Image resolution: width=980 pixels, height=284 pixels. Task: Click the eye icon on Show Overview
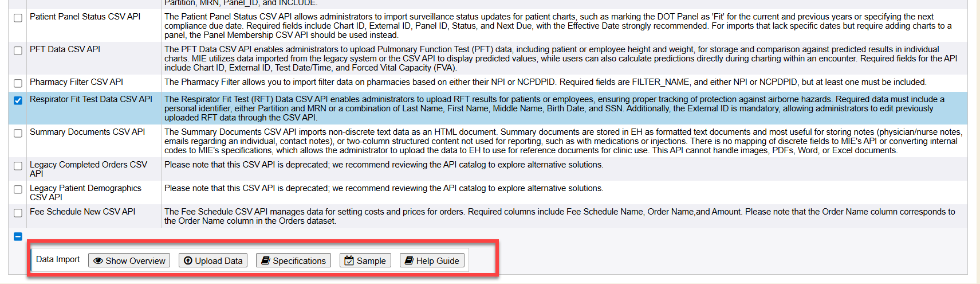[99, 261]
